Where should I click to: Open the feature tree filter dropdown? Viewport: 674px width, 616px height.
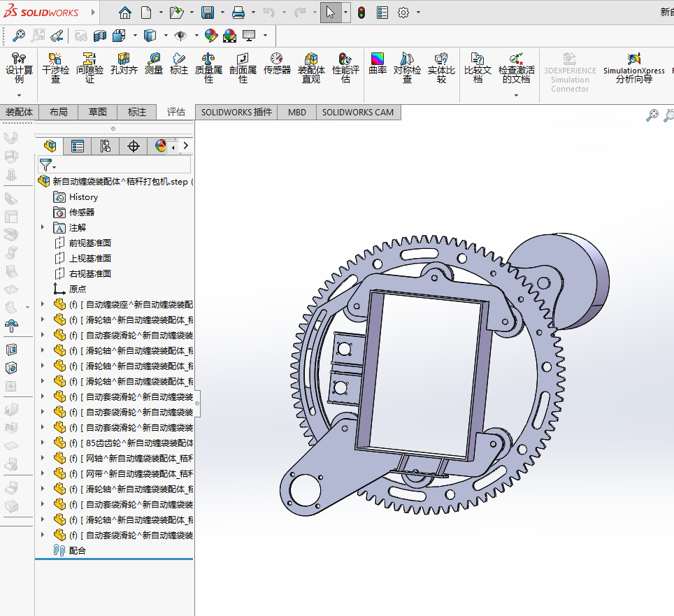click(46, 165)
